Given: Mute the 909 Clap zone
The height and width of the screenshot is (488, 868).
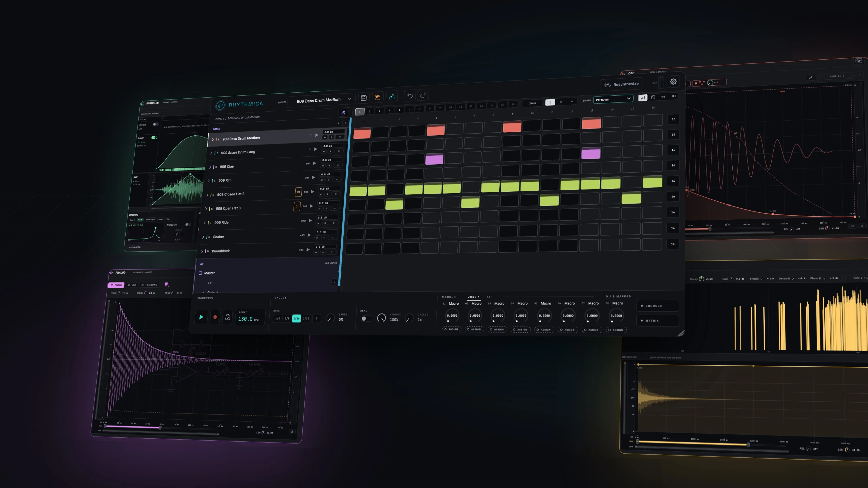Looking at the screenshot, I should (x=323, y=165).
